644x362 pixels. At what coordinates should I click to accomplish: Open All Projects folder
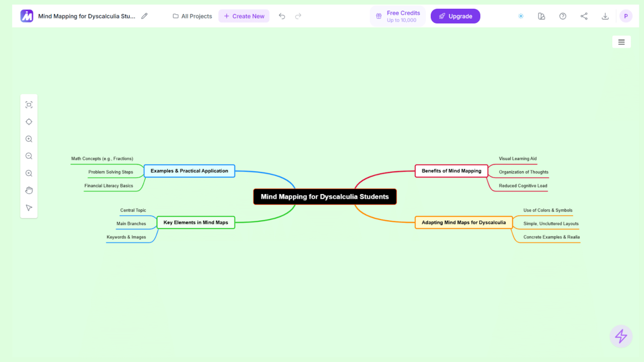(x=192, y=16)
